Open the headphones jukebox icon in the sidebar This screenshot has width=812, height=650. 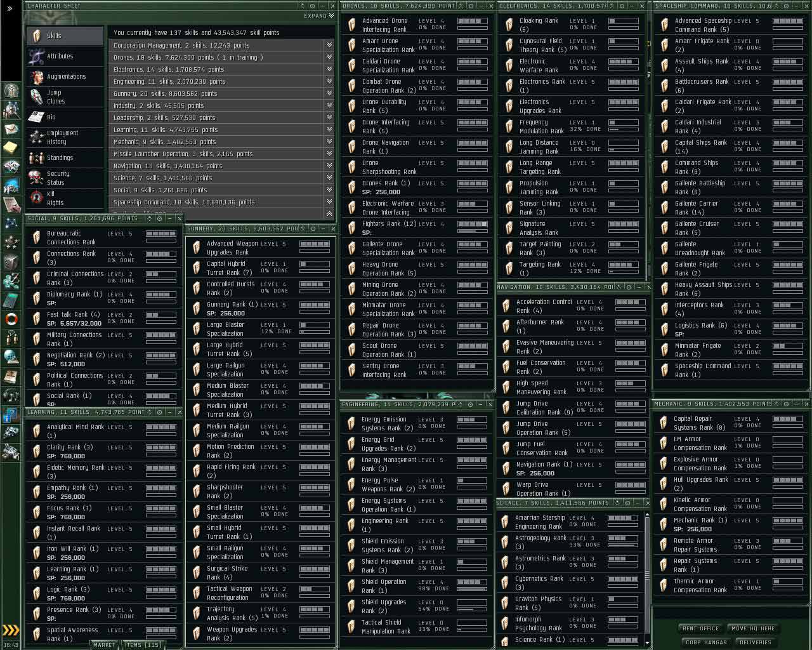click(11, 395)
